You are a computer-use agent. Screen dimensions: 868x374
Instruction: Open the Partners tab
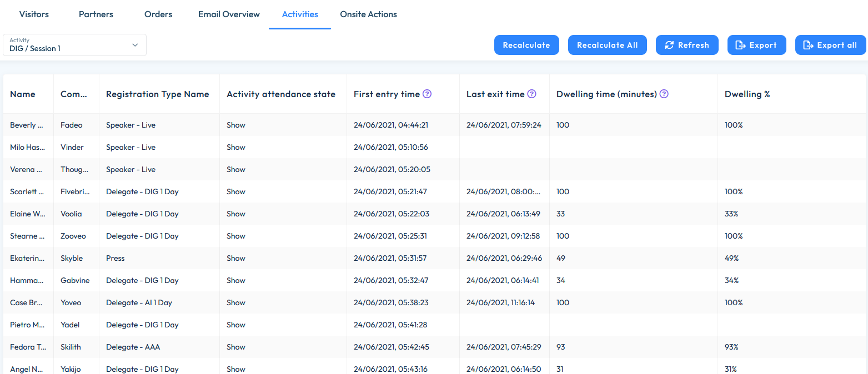tap(96, 14)
